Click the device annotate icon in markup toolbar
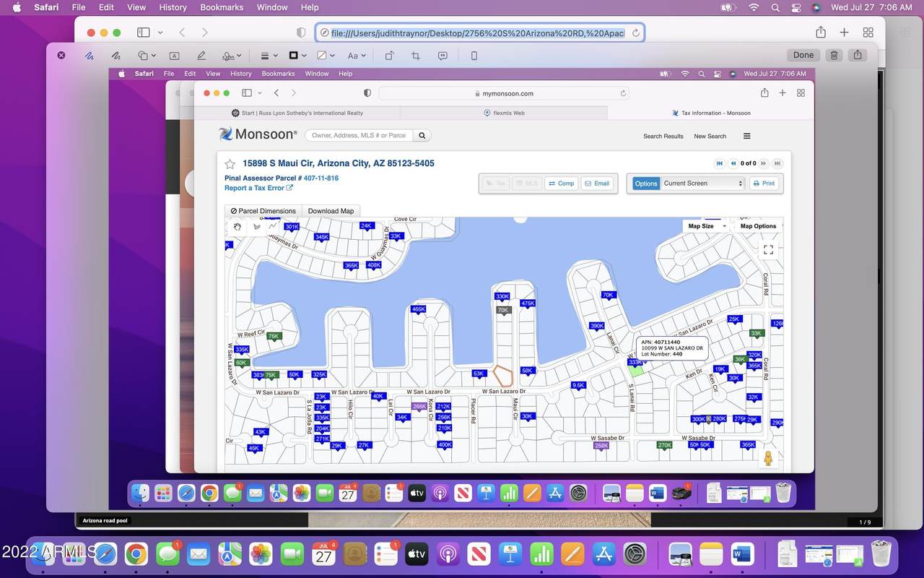 474,56
